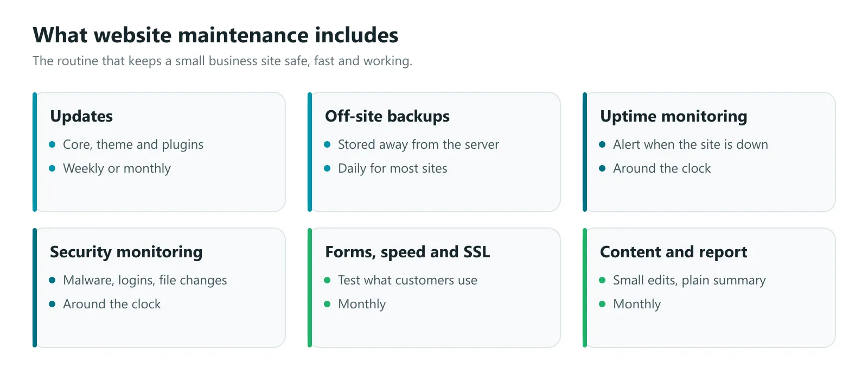Click "Small edits, plain summary" text
868x380 pixels.
(690, 280)
